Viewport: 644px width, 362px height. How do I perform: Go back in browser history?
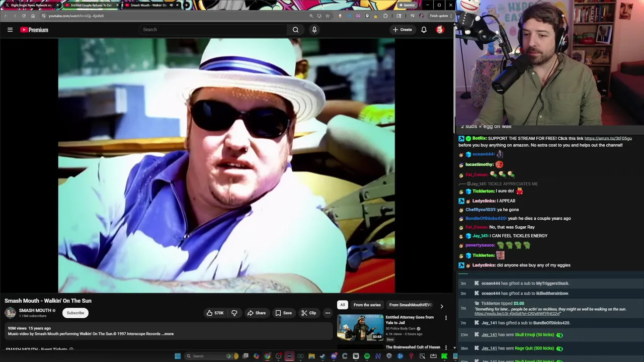click(6, 16)
